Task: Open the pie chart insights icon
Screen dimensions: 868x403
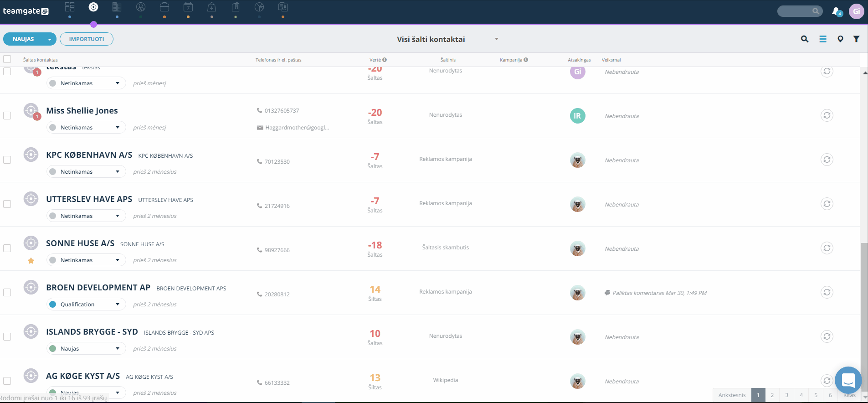Action: coord(259,7)
